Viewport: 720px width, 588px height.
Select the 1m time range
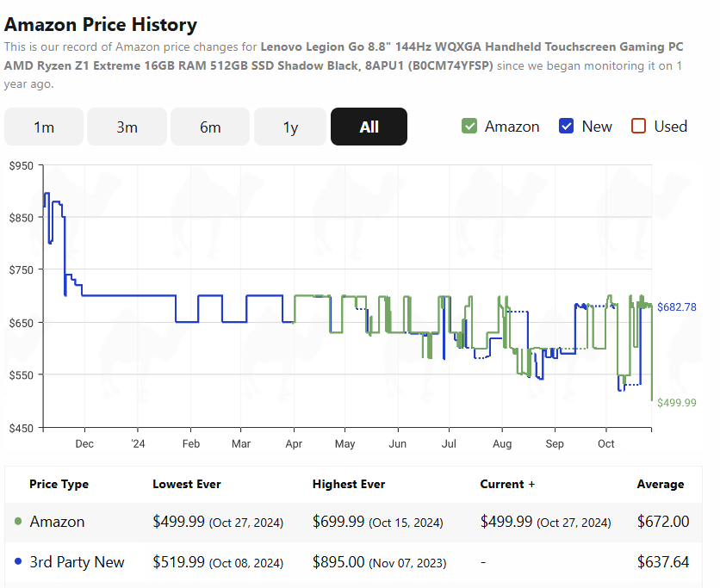point(44,127)
